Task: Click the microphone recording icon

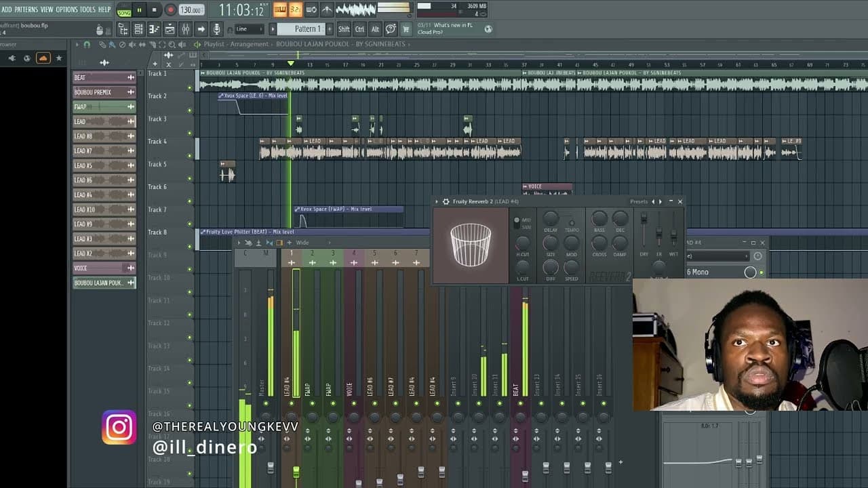Action: click(x=217, y=29)
